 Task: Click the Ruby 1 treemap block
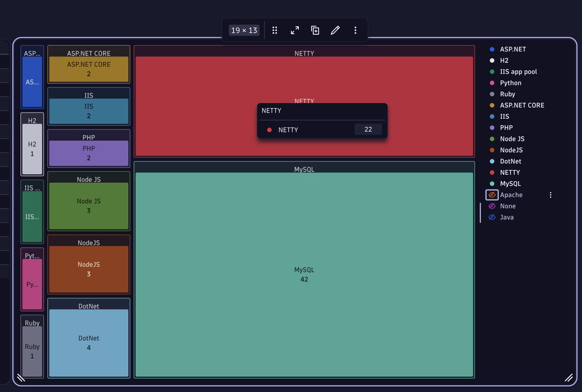coord(32,351)
